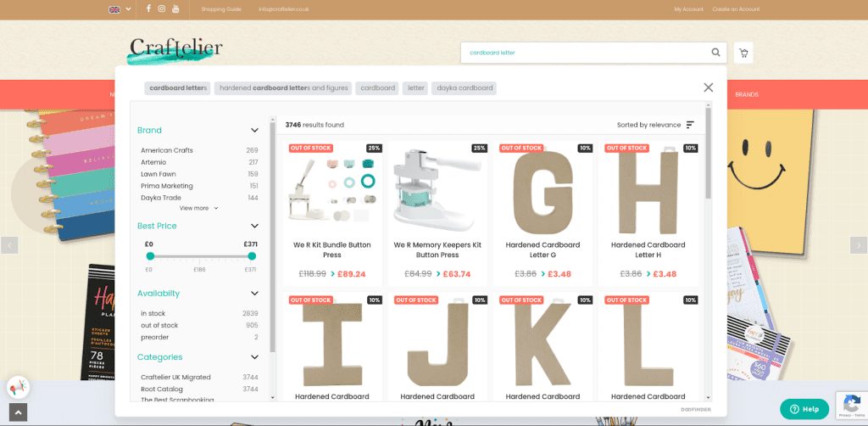The image size is (868, 426).
Task: Open the My Account link
Action: coord(688,9)
